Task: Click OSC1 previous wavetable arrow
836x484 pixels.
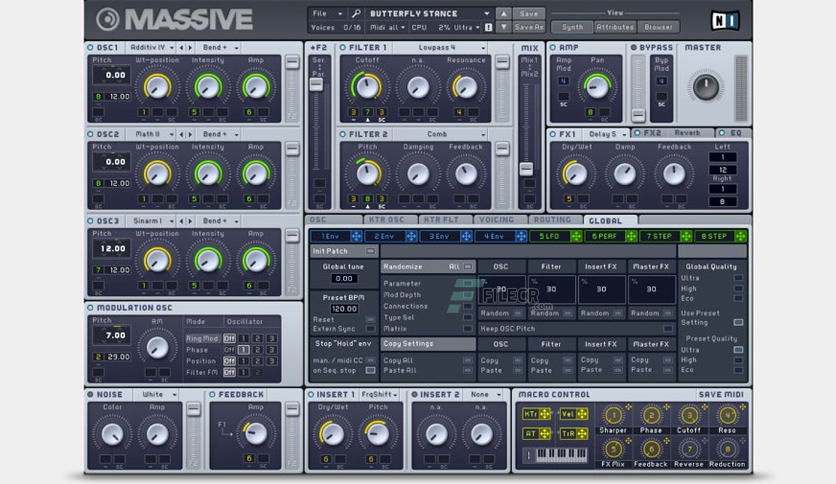Action: pos(182,47)
